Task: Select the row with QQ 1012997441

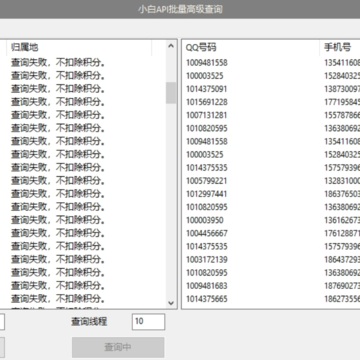Action: point(271,194)
